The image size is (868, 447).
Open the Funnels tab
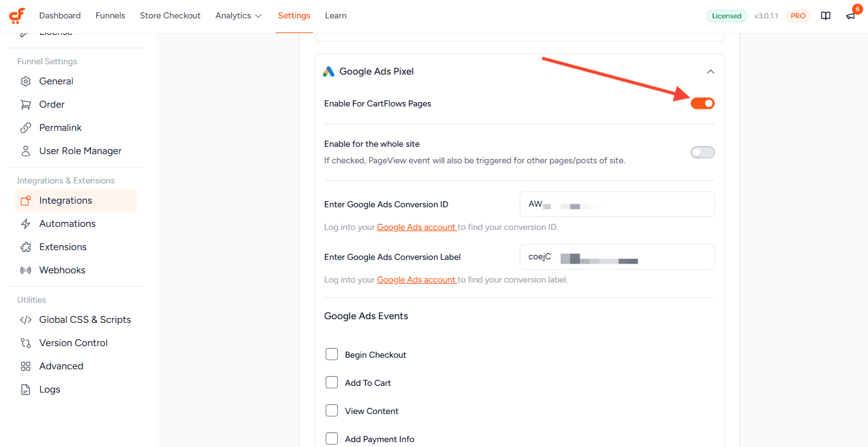(x=110, y=16)
